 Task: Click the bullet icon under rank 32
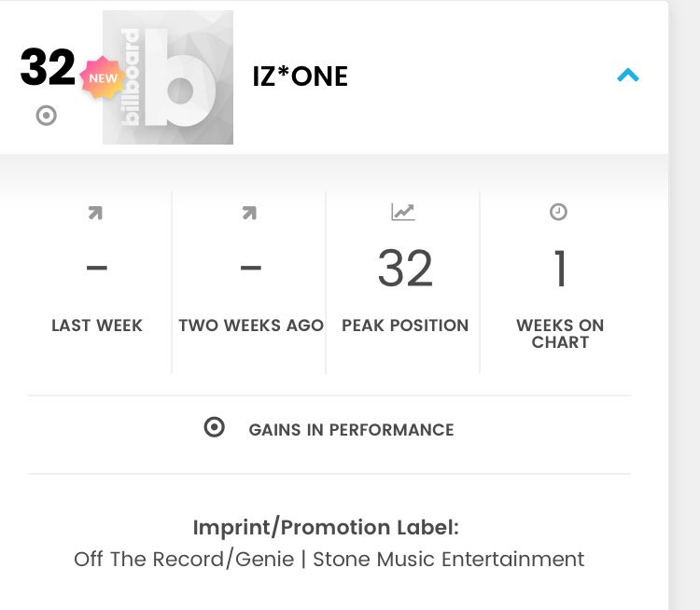[x=46, y=116]
